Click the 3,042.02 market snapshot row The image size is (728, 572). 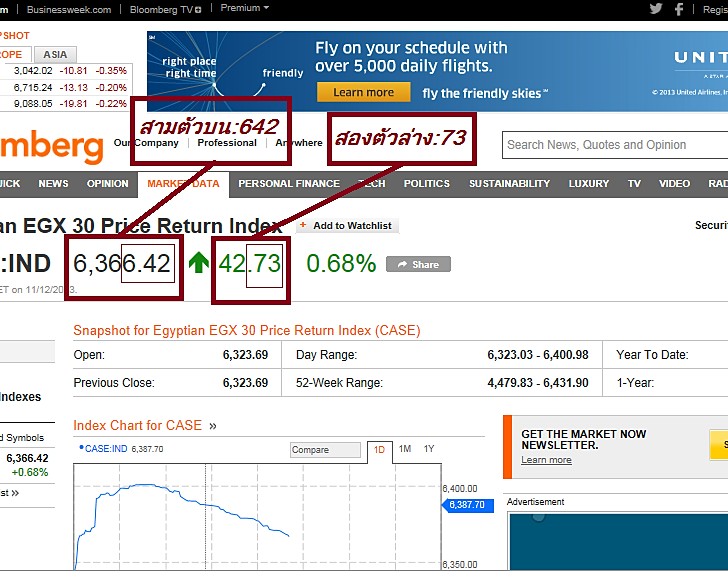(x=64, y=71)
